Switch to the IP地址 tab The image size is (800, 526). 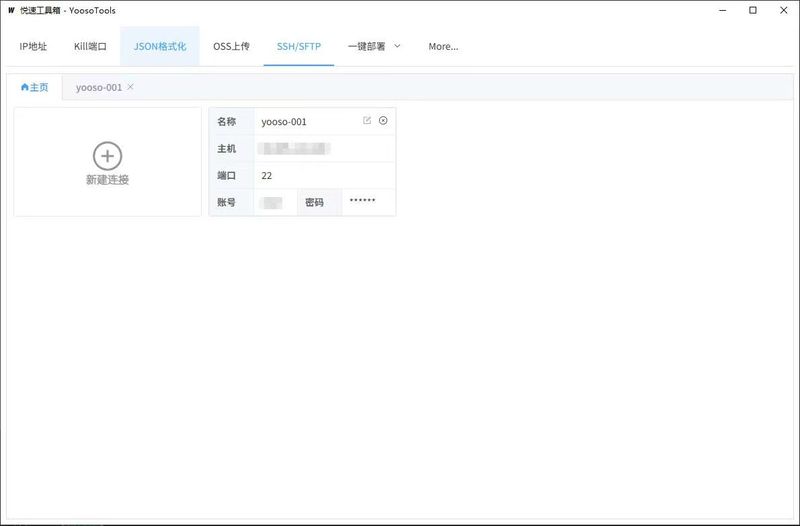coord(33,46)
